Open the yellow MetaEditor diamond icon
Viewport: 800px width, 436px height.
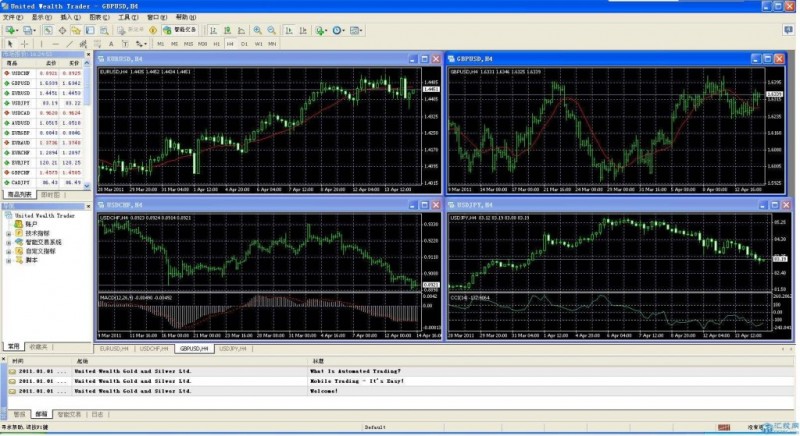click(x=153, y=31)
